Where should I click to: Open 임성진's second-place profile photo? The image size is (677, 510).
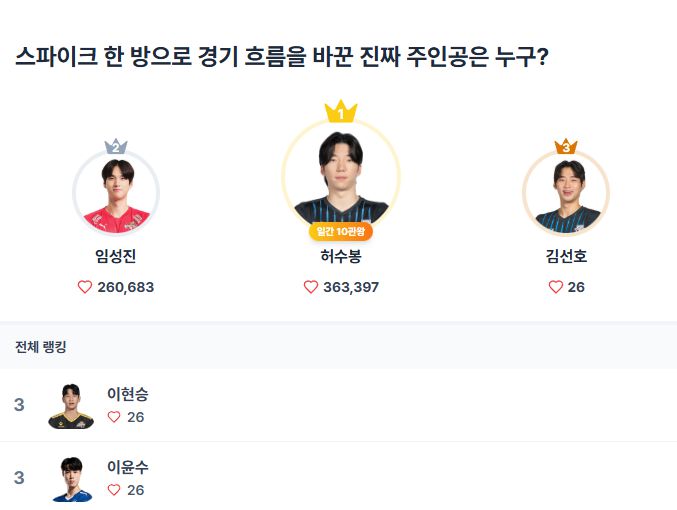pos(116,194)
